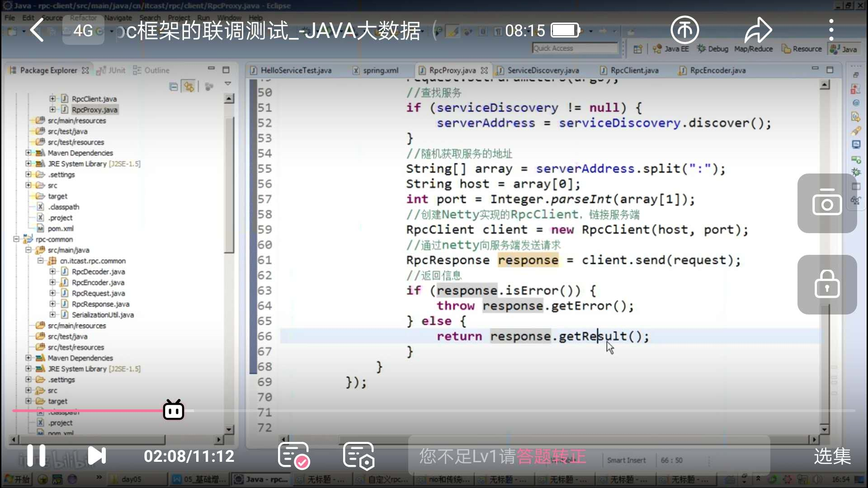Click line 61 client.send(request) code

coord(661,260)
